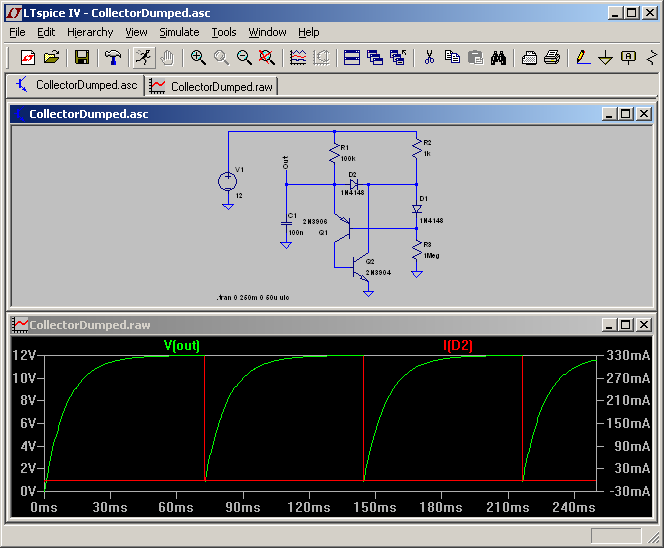Screen dimensions: 664x548
Task: Click the Paste clipboard icon
Action: click(476, 57)
